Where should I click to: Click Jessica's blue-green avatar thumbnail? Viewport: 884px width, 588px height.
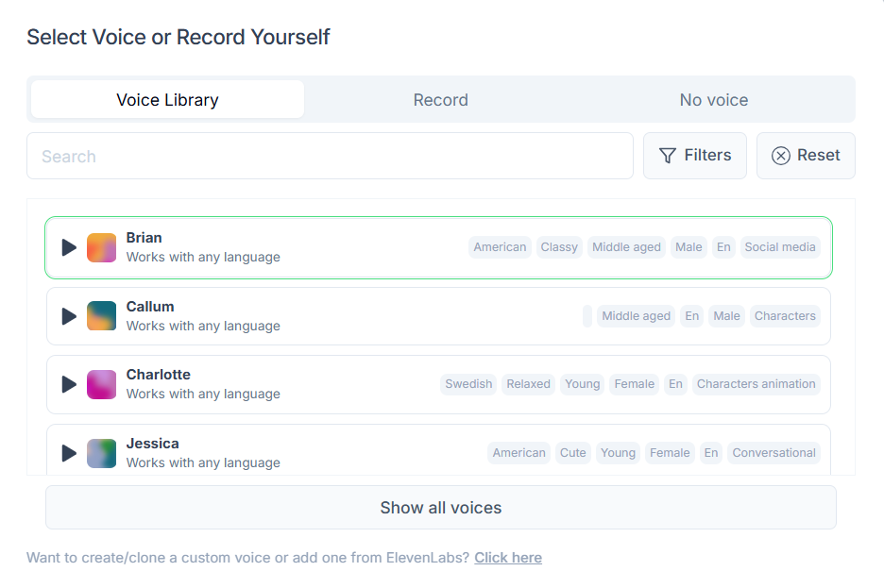pyautogui.click(x=101, y=453)
